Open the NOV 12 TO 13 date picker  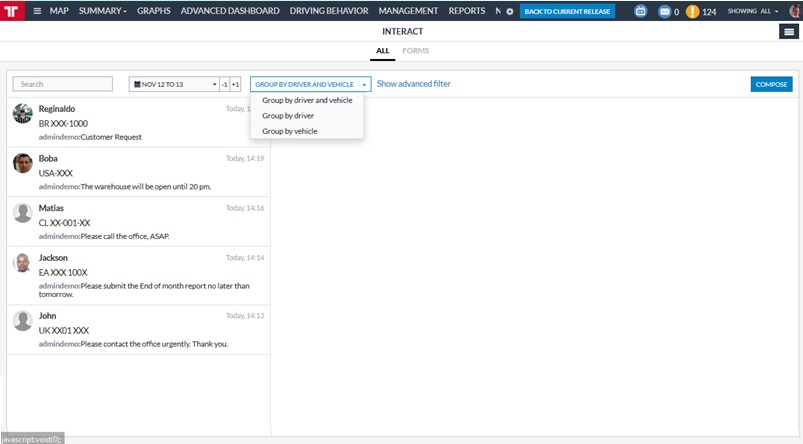[x=174, y=84]
